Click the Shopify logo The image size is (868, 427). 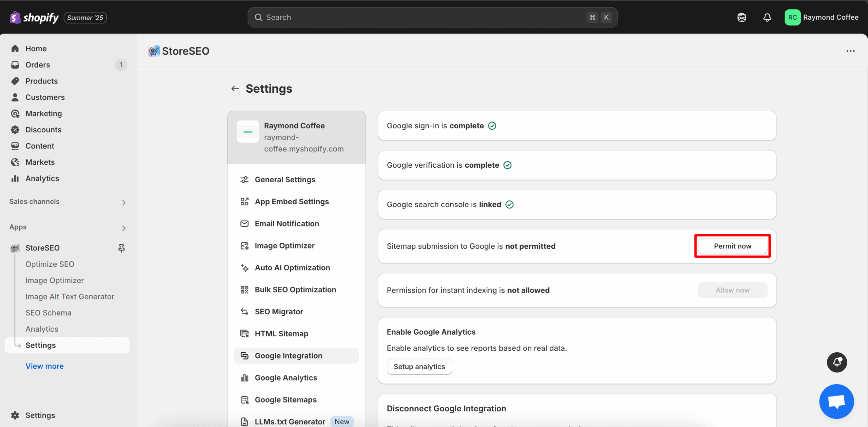(x=34, y=17)
